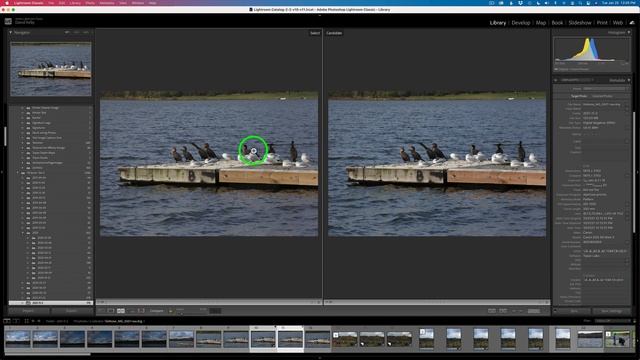This screenshot has height=360, width=640.
Task: Click the Swap select and candidate icon
Action: tap(492, 311)
